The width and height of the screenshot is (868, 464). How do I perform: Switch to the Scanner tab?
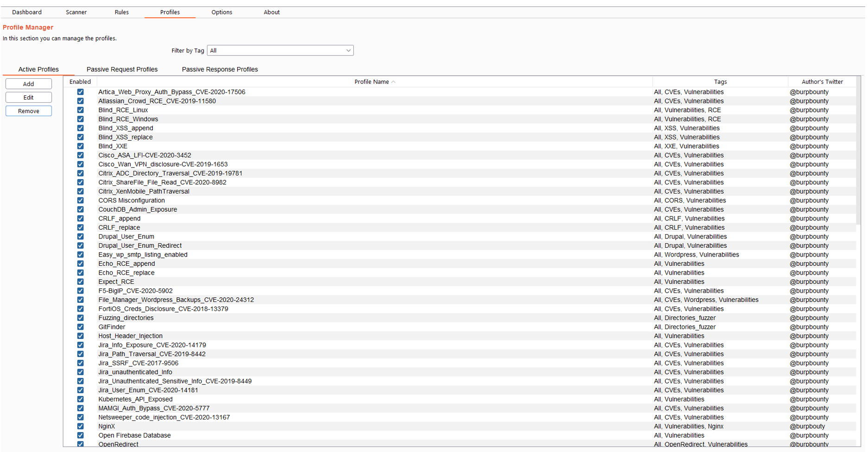click(x=76, y=13)
